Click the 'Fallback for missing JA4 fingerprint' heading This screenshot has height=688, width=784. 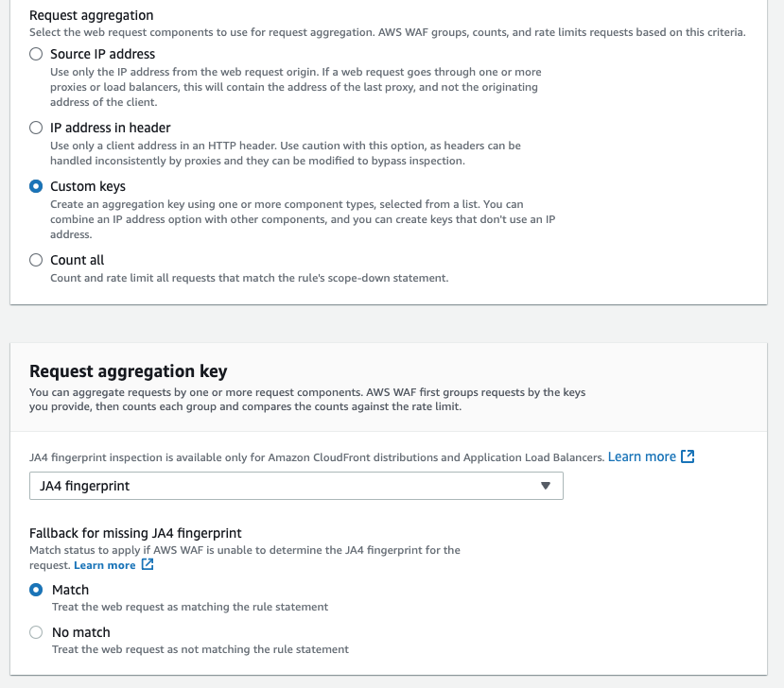click(x=135, y=533)
